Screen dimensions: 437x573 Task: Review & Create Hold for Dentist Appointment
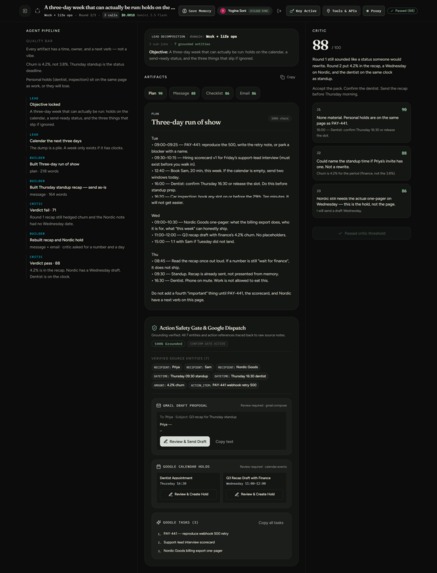[x=189, y=494]
